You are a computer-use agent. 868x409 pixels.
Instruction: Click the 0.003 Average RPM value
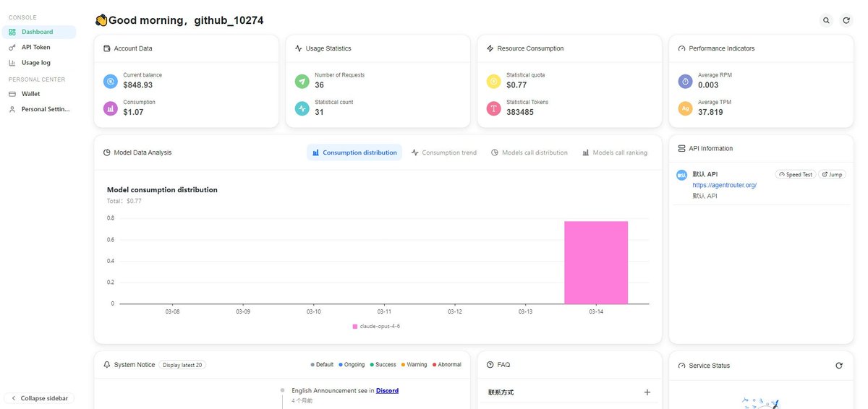tap(709, 85)
